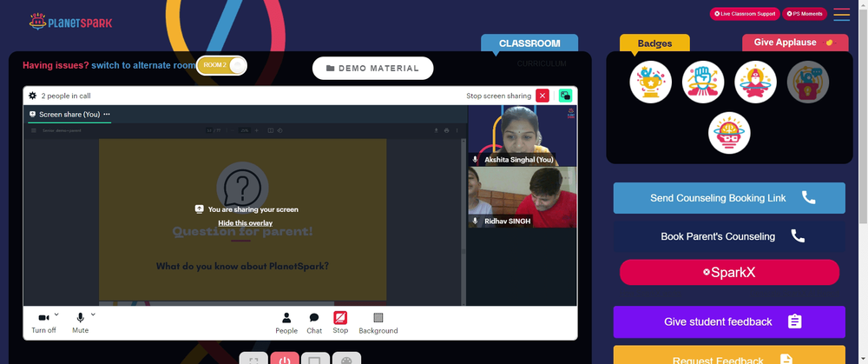868x364 pixels.
Task: Open PDF viewer sidebar menu icon
Action: (34, 131)
